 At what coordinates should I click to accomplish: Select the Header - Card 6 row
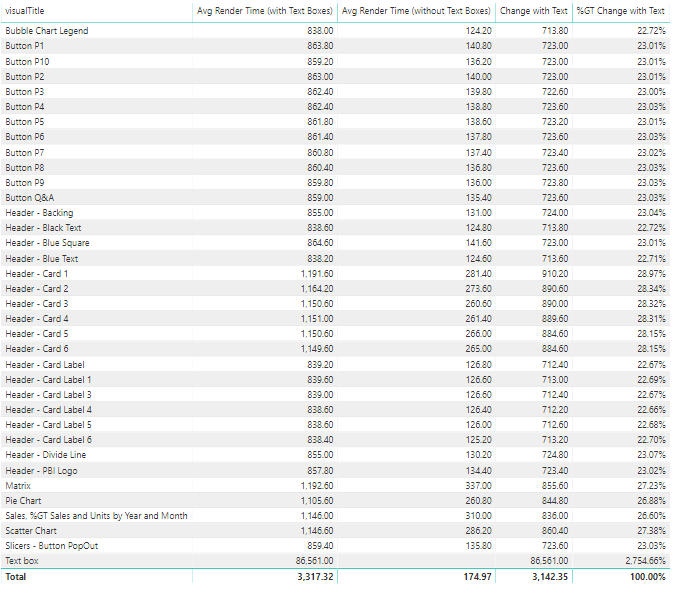[x=335, y=349]
